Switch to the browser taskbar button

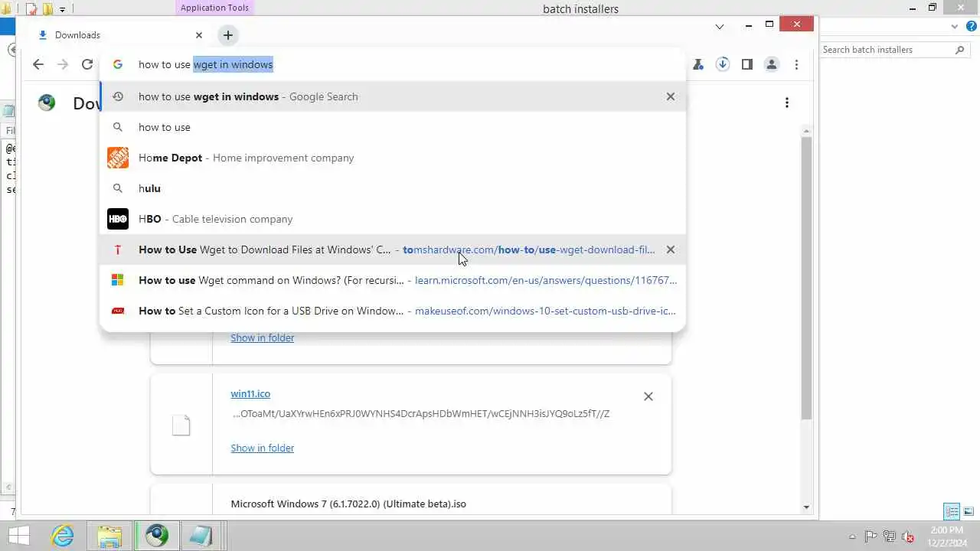[x=157, y=536]
